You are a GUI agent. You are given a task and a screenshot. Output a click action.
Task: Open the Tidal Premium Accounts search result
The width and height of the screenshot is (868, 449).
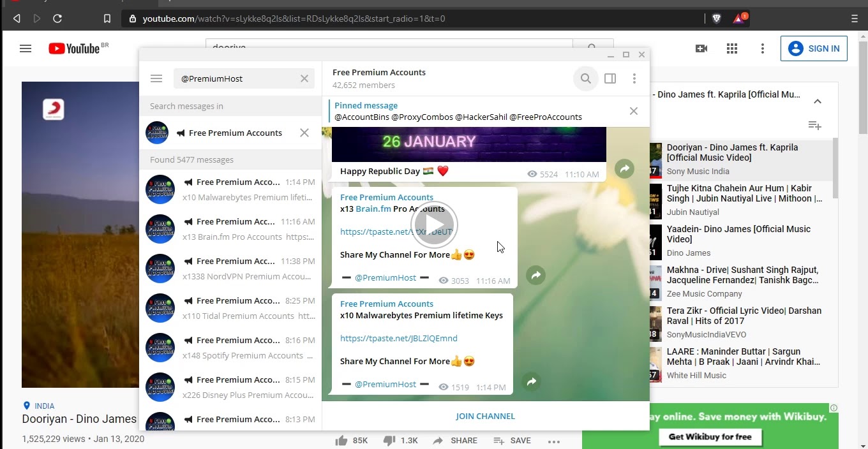[x=230, y=308]
